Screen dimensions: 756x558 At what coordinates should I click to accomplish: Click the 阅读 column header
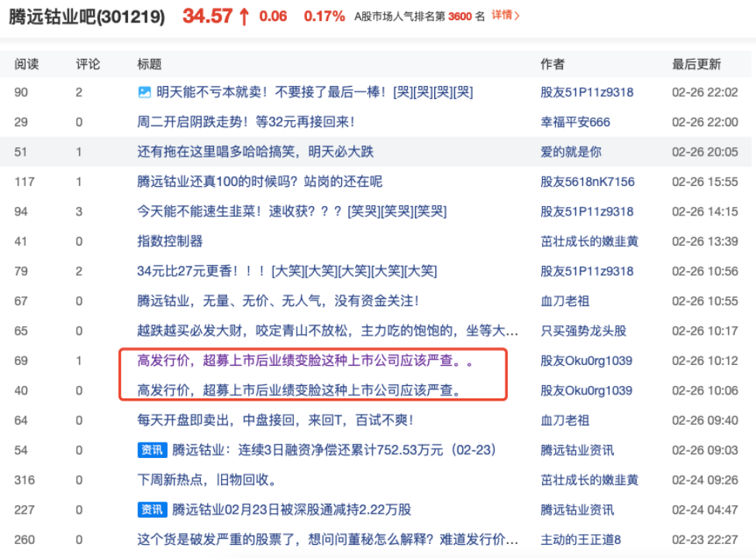pos(26,64)
